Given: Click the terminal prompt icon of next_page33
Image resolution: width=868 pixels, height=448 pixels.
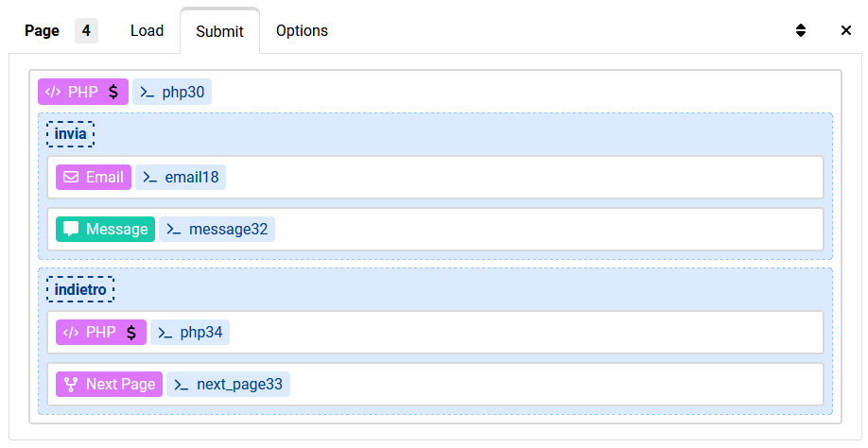Looking at the screenshot, I should coord(181,385).
